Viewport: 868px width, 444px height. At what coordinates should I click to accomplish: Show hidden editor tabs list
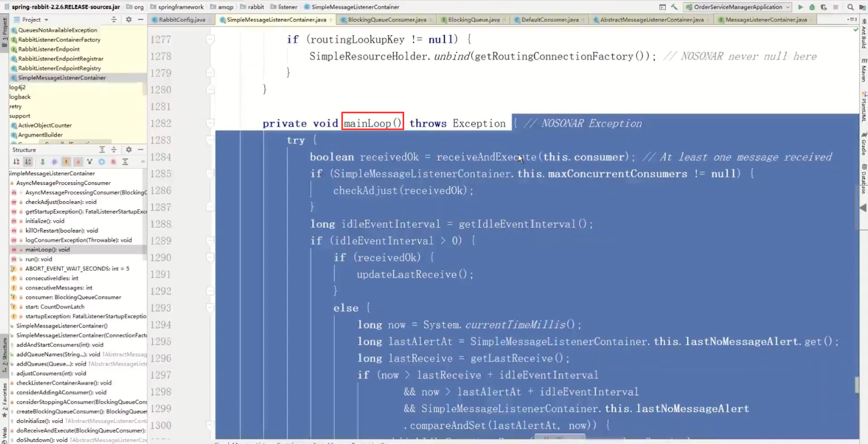(852, 20)
